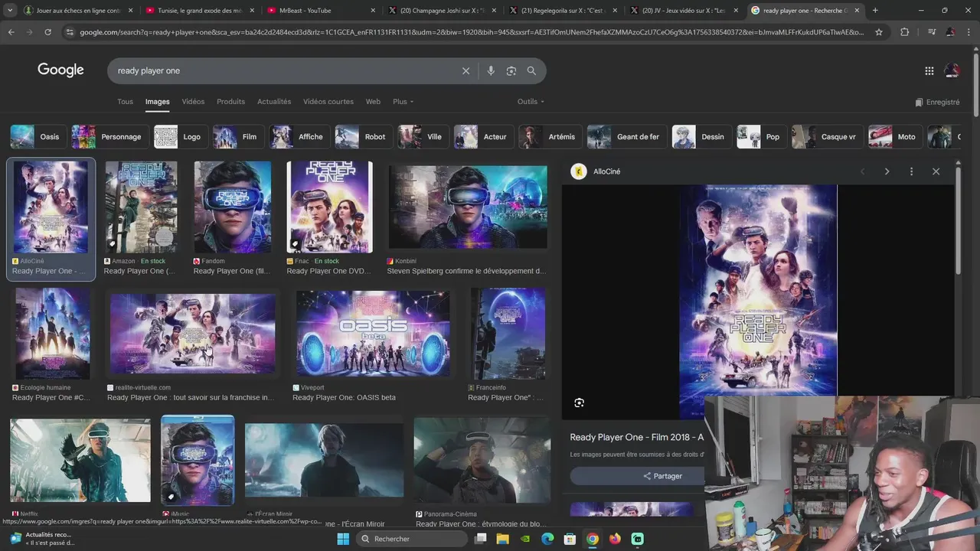
Task: Switch to the Actualités tab
Action: point(274,102)
